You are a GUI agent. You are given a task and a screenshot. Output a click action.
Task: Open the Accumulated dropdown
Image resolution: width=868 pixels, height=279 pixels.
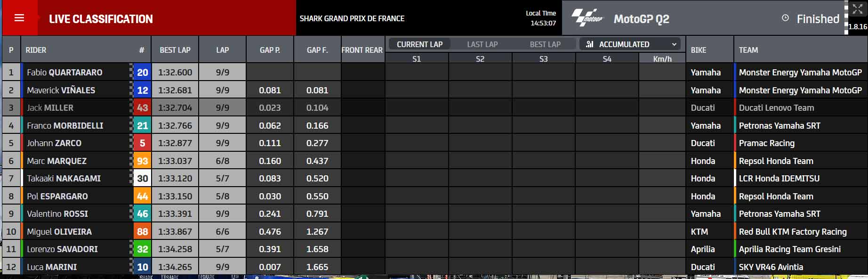point(630,44)
